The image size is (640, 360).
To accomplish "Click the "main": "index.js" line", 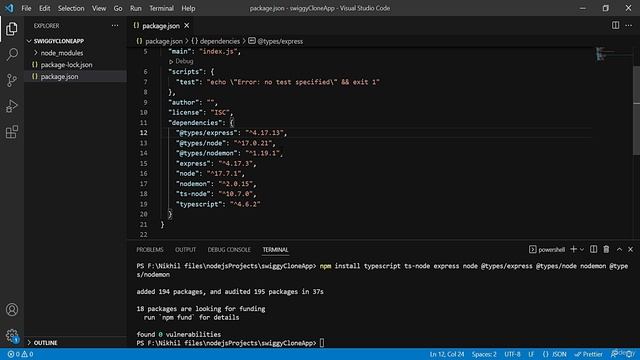I will (204, 51).
